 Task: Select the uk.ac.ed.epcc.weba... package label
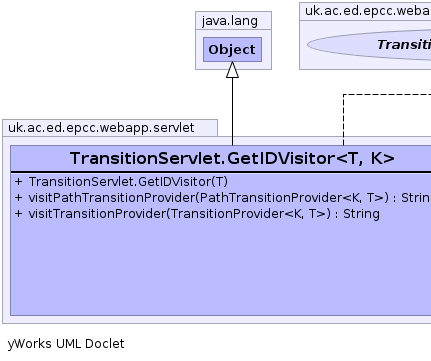click(368, 11)
